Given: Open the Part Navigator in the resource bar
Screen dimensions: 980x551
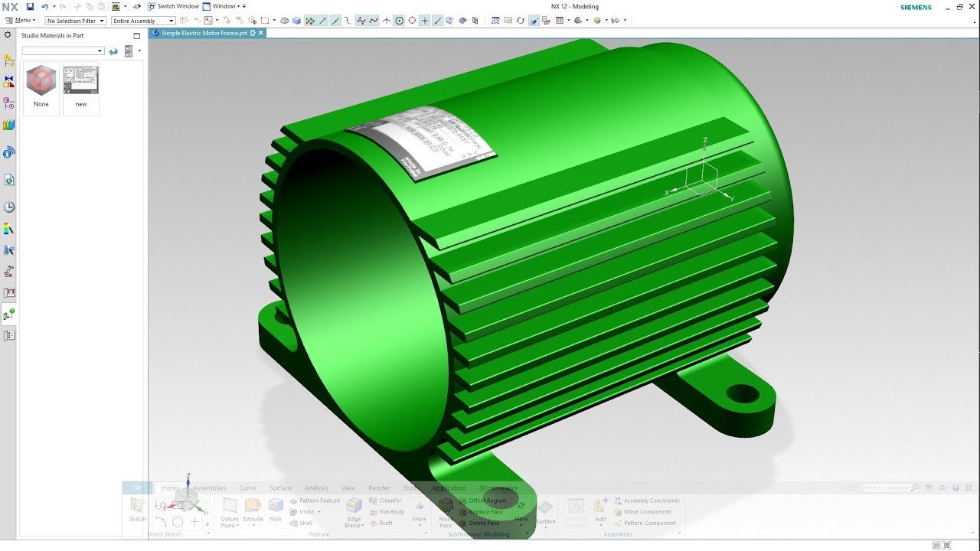Looking at the screenshot, I should (x=9, y=103).
